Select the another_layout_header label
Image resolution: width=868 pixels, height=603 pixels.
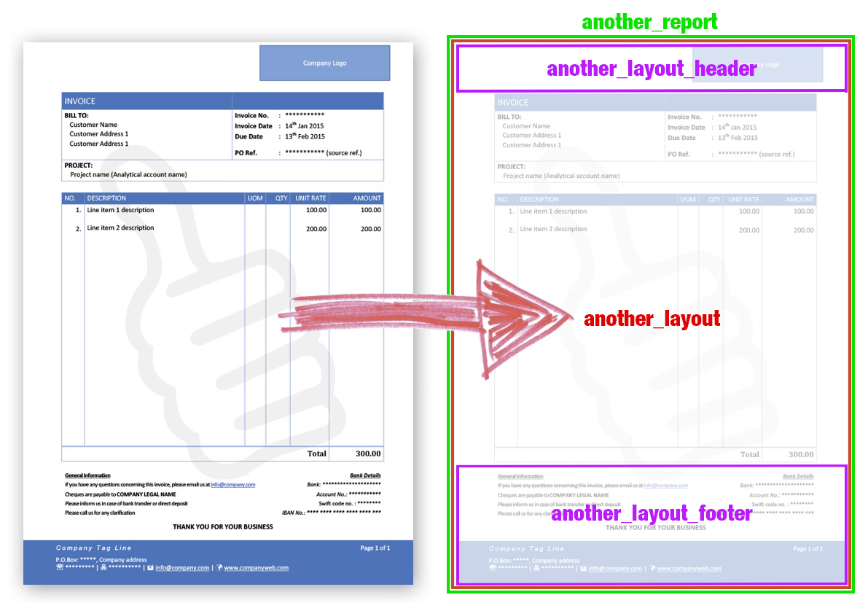coord(652,69)
